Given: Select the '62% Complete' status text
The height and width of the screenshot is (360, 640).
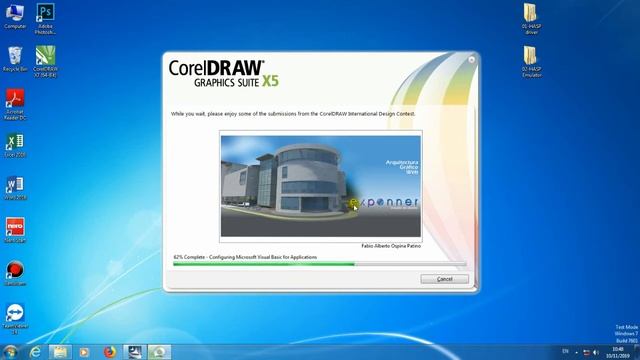Looking at the screenshot, I should [x=189, y=257].
